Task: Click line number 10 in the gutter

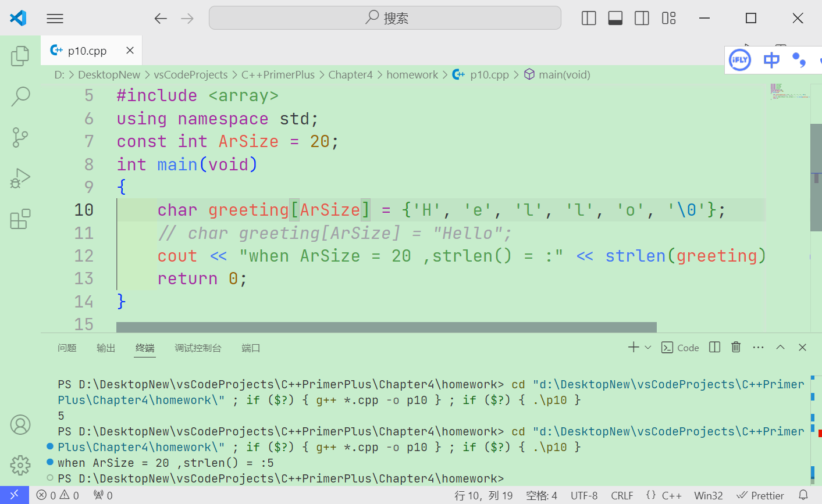Action: coord(84,210)
